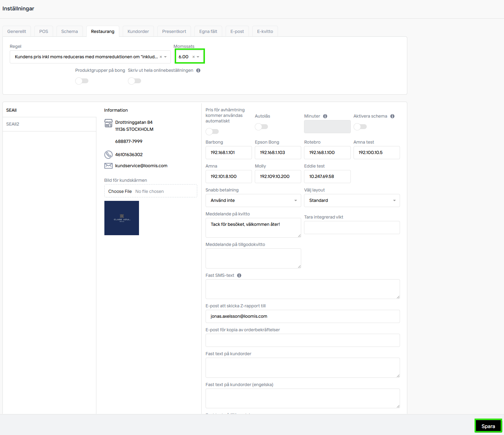Open the E-kvitto tab

point(265,31)
